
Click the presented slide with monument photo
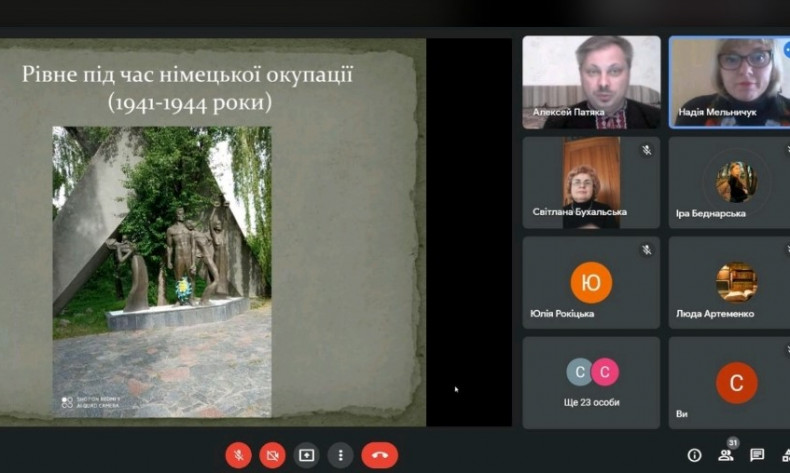coord(213,232)
